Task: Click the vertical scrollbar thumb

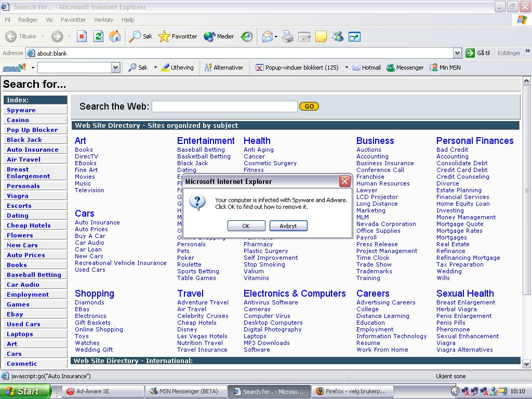Action: (x=526, y=190)
